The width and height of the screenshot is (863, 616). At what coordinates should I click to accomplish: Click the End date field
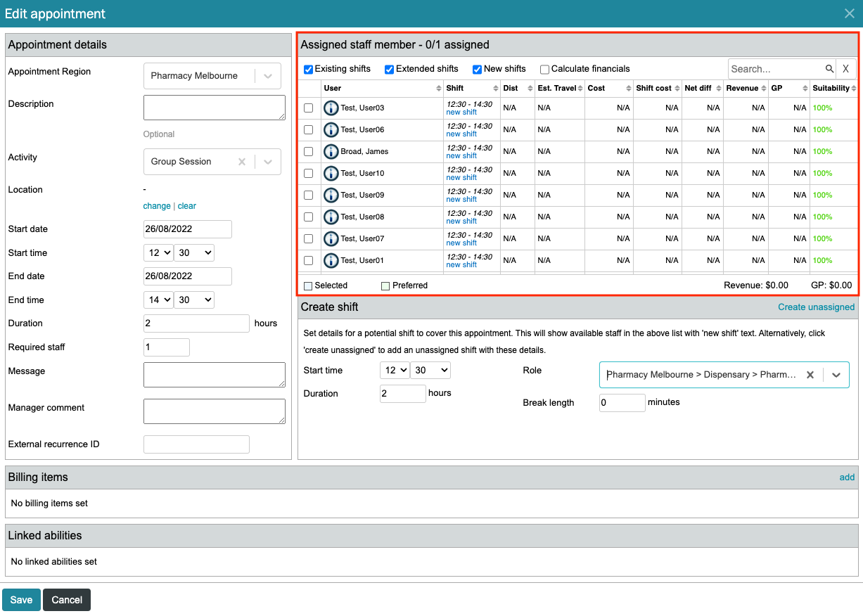[x=188, y=276]
